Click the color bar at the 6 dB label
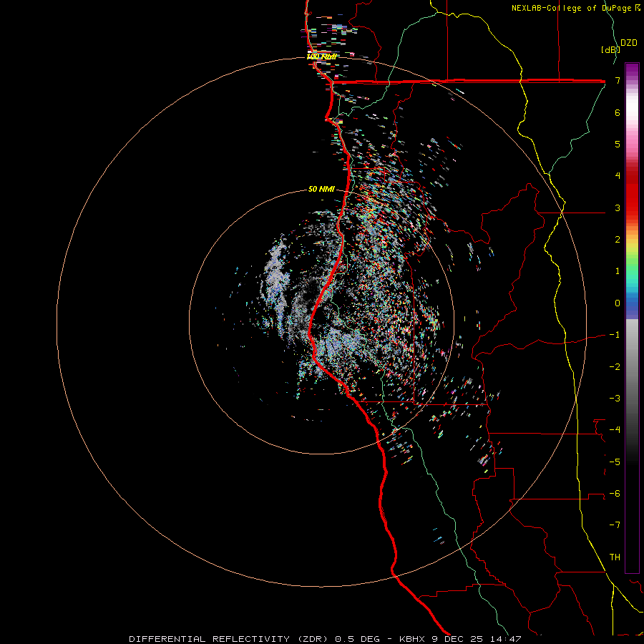Viewport: 644px width, 644px height. pos(618,112)
